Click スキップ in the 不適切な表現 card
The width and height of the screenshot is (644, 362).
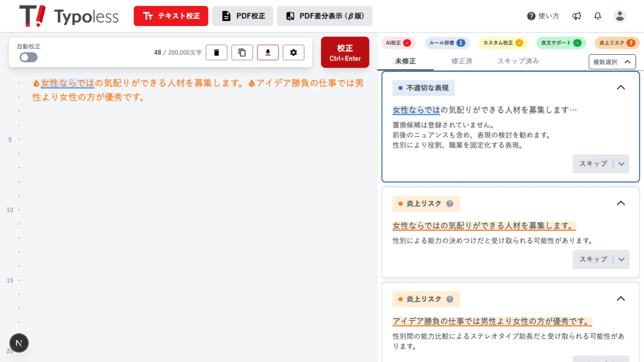coord(593,164)
